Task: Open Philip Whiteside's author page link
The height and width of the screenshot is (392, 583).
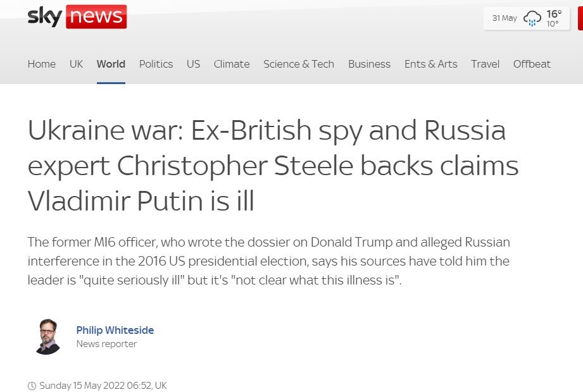Action: (115, 330)
